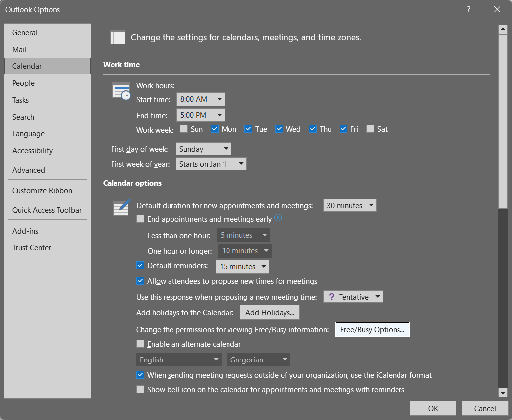
Task: Enable an alternate calendar checkbox
Action: (140, 344)
